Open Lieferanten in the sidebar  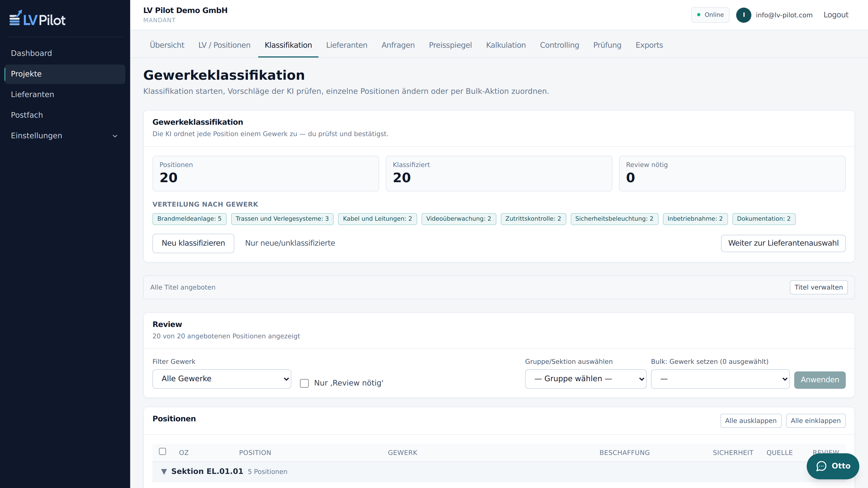pos(65,94)
